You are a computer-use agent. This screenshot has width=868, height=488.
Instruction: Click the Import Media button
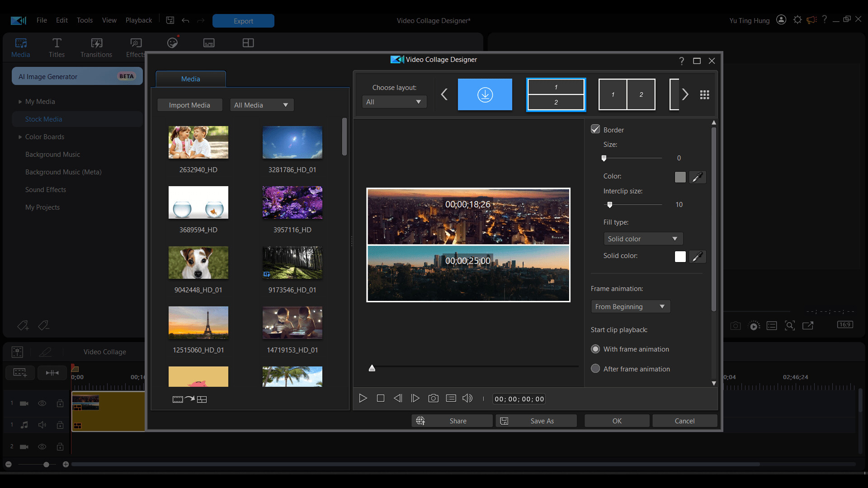(x=189, y=104)
